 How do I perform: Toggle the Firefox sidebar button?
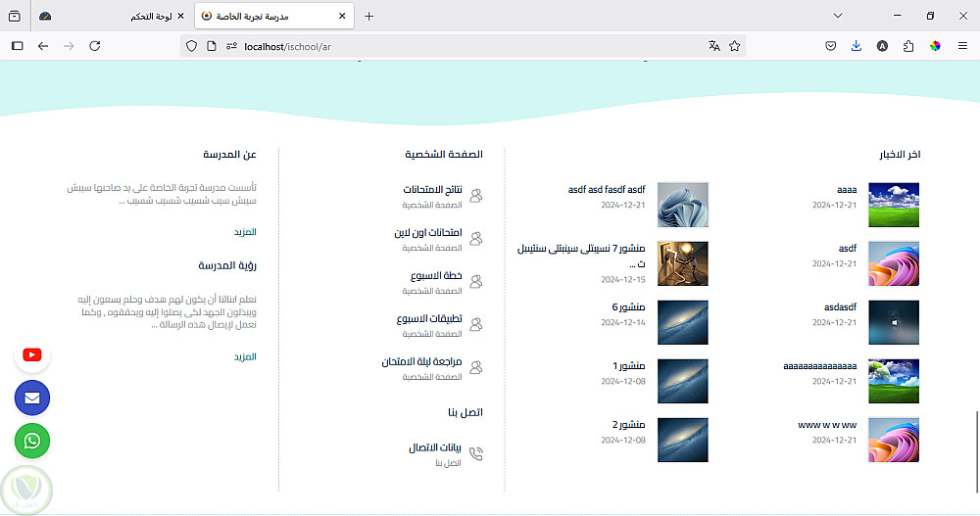click(18, 46)
